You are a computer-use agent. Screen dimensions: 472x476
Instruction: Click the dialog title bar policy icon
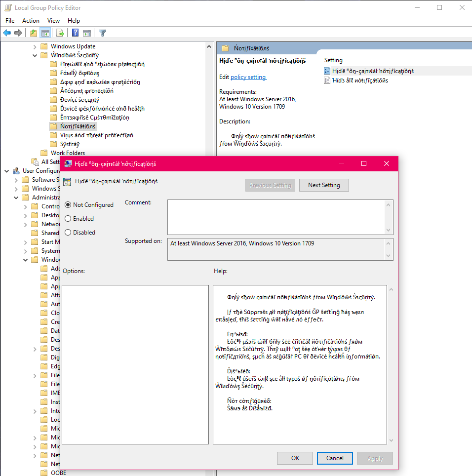pos(68,163)
